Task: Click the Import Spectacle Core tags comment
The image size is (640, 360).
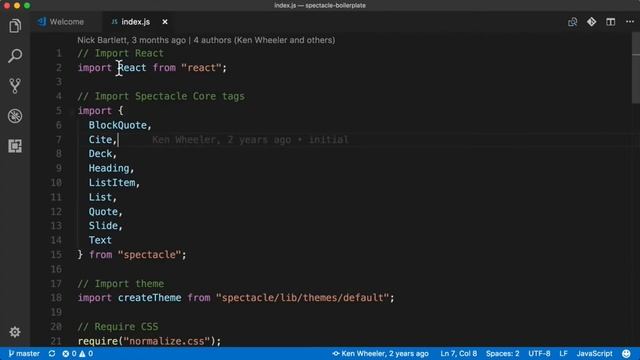Action: pos(161,96)
